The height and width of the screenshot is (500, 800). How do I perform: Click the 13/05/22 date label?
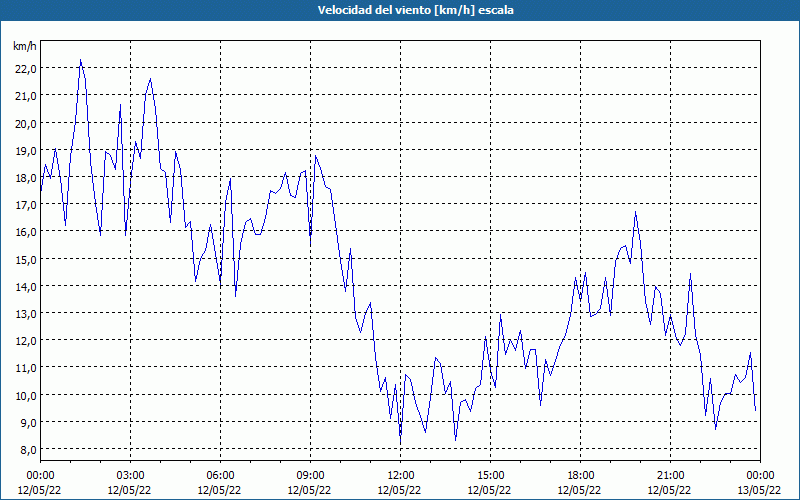(760, 490)
